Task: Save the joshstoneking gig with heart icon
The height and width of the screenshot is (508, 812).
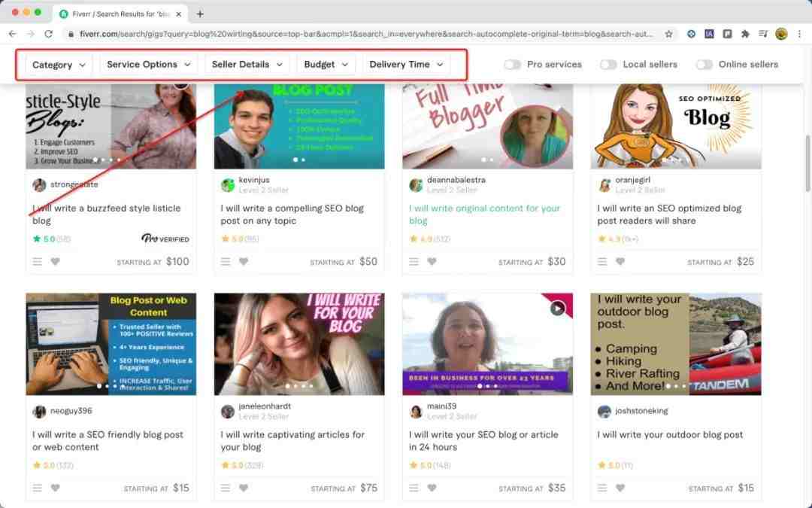Action: pyautogui.click(x=620, y=488)
